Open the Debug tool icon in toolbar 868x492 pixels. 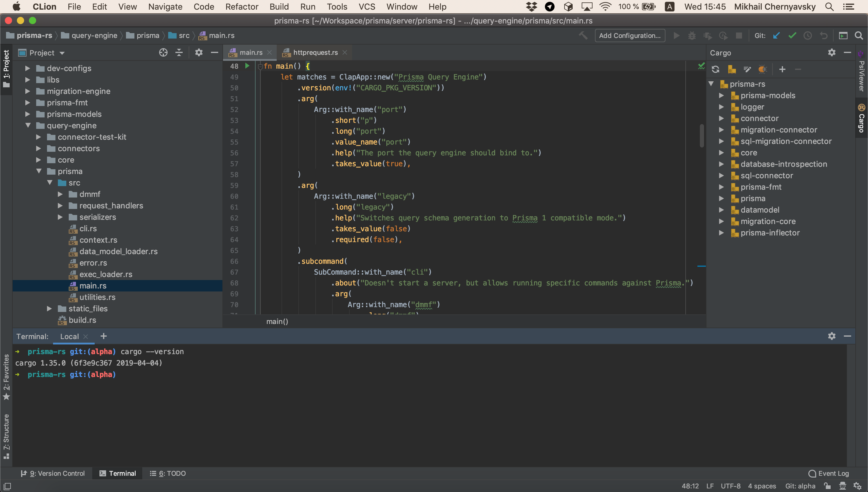click(692, 36)
